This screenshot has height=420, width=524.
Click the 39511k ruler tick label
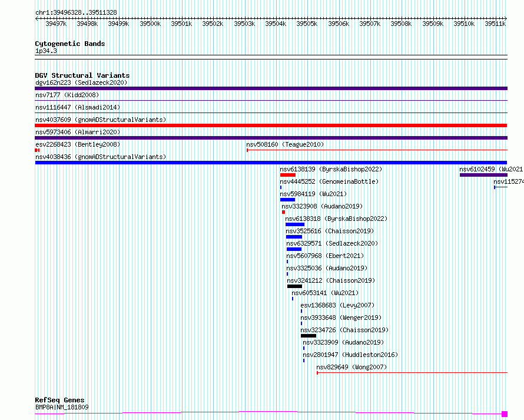pos(495,24)
